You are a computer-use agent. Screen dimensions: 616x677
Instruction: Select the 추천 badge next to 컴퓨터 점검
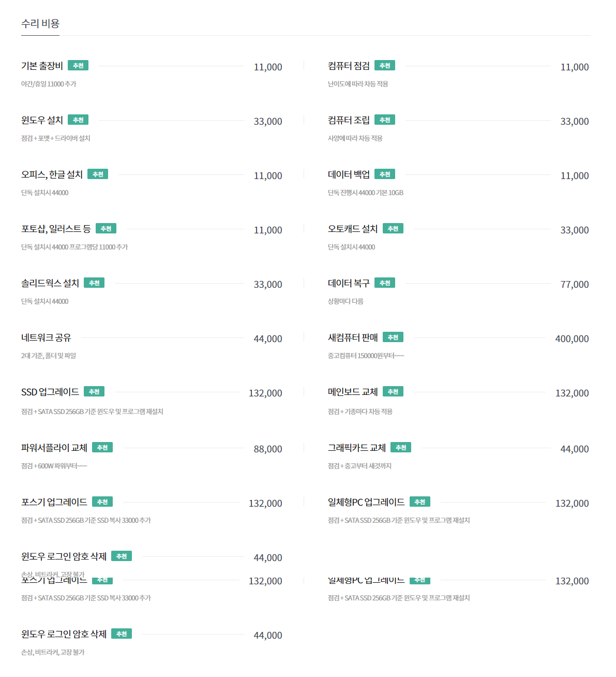click(385, 66)
